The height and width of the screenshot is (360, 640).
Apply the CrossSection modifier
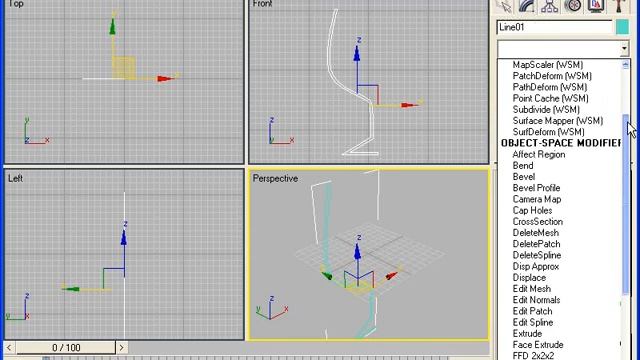tap(538, 222)
